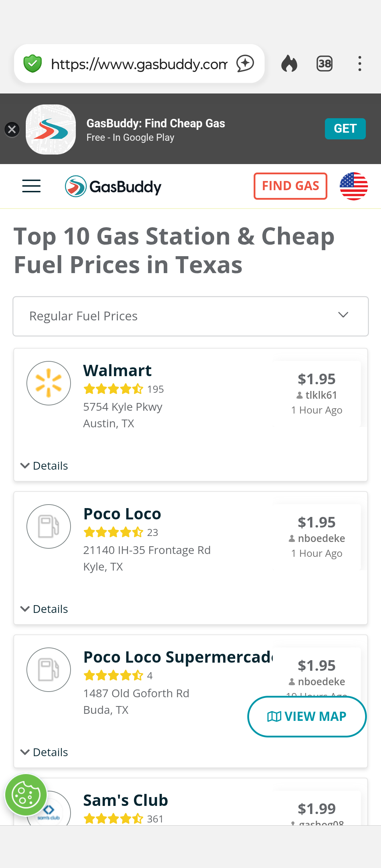The height and width of the screenshot is (868, 381).
Task: Tap the fire clear-data icon
Action: [289, 64]
